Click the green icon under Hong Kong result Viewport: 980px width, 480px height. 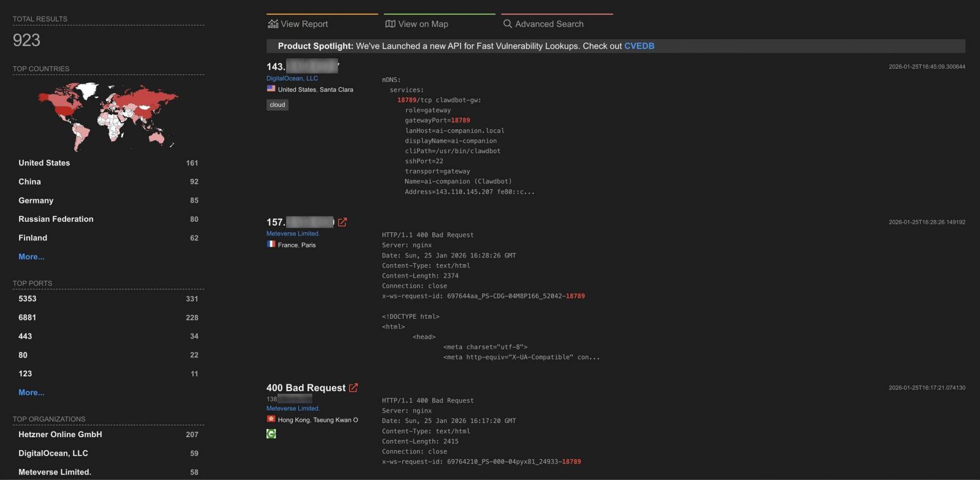(x=271, y=434)
